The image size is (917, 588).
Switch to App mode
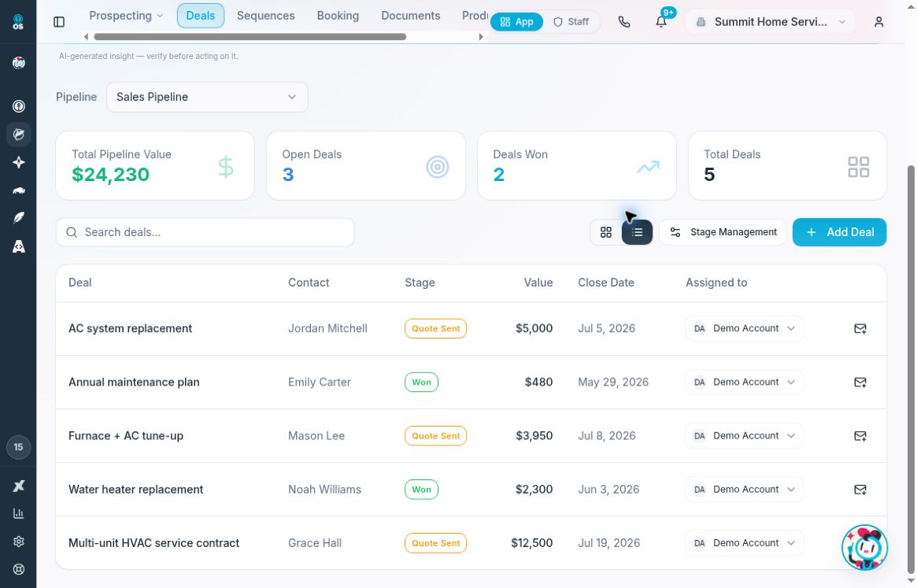click(516, 22)
